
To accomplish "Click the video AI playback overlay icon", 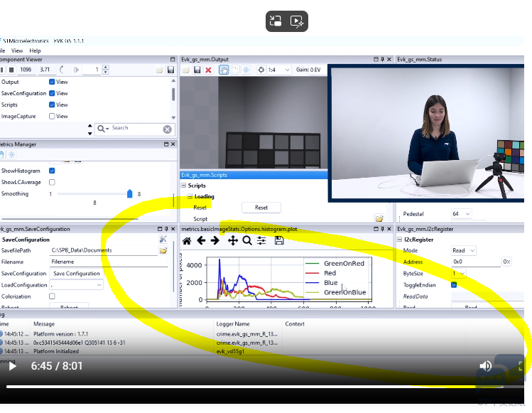I will (x=297, y=21).
